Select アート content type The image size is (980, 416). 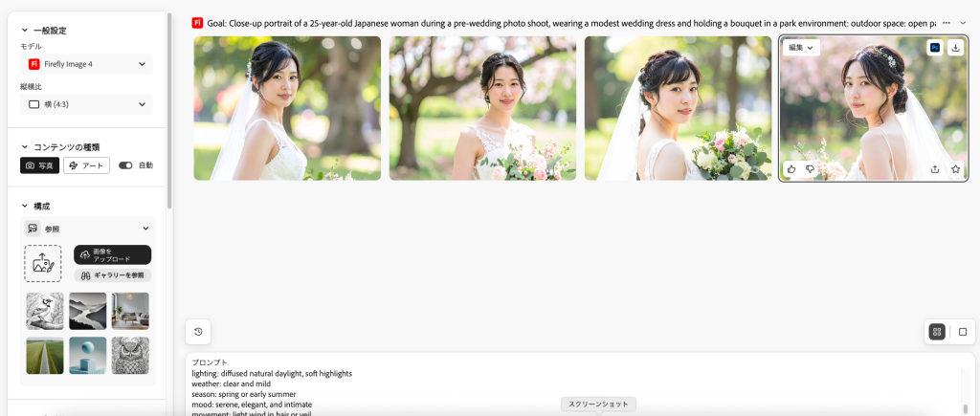click(86, 165)
